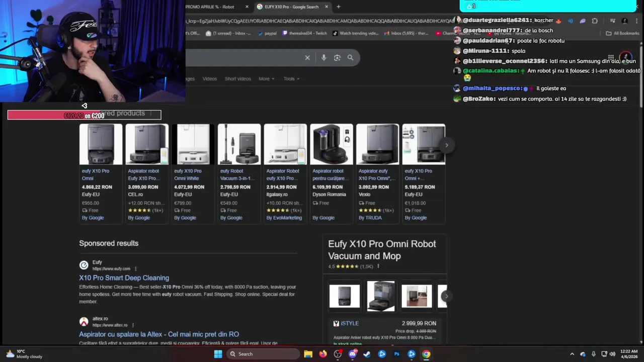This screenshot has width=644, height=362.
Task: Open the (1 unread) Inbox bookmark
Action: [229, 33]
